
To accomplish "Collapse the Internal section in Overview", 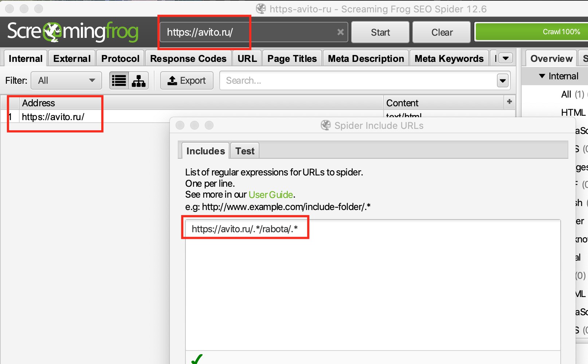I will 542,76.
